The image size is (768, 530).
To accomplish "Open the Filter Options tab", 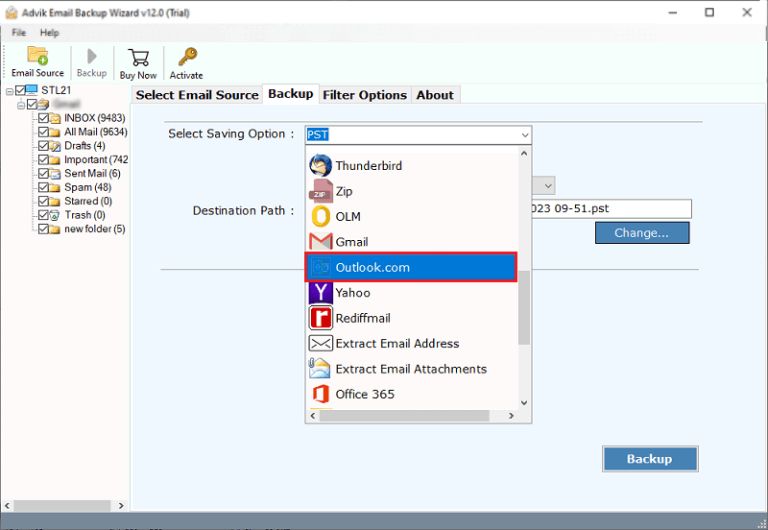I will (365, 95).
